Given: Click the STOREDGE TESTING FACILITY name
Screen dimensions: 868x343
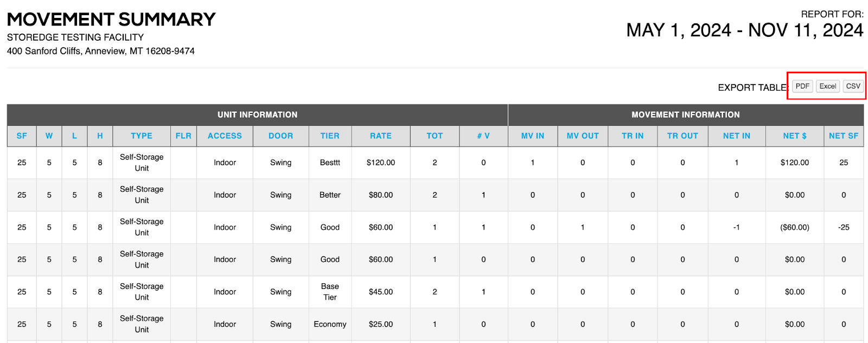Looking at the screenshot, I should (75, 37).
